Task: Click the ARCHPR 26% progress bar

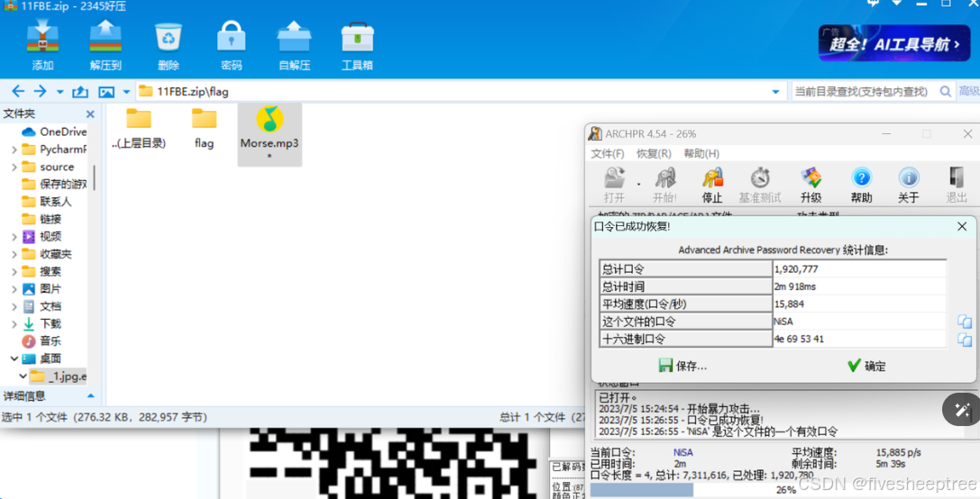Action: click(783, 490)
